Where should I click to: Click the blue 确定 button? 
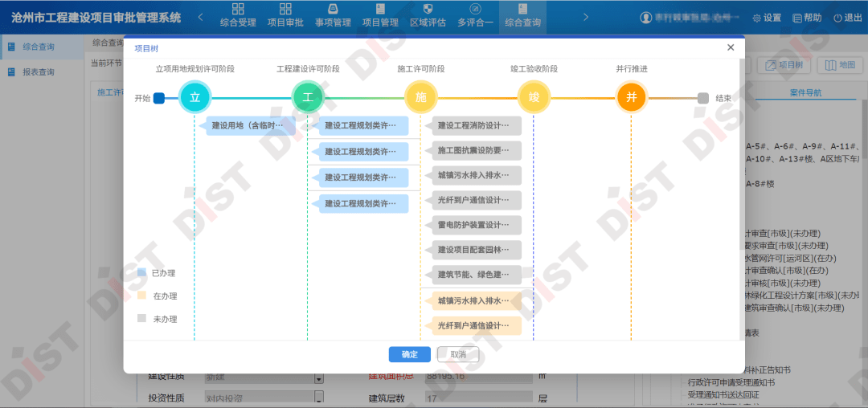point(409,354)
